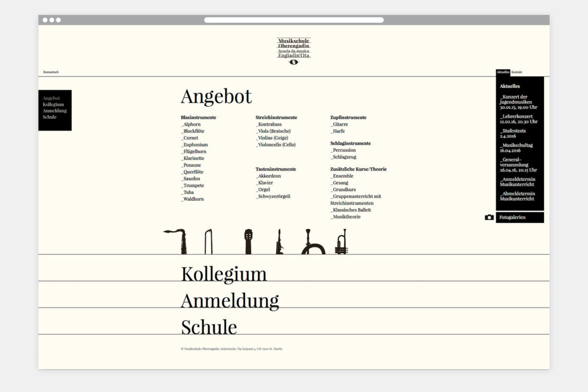Open the Akkordeon instrument link
588x392 pixels.
coord(268,176)
